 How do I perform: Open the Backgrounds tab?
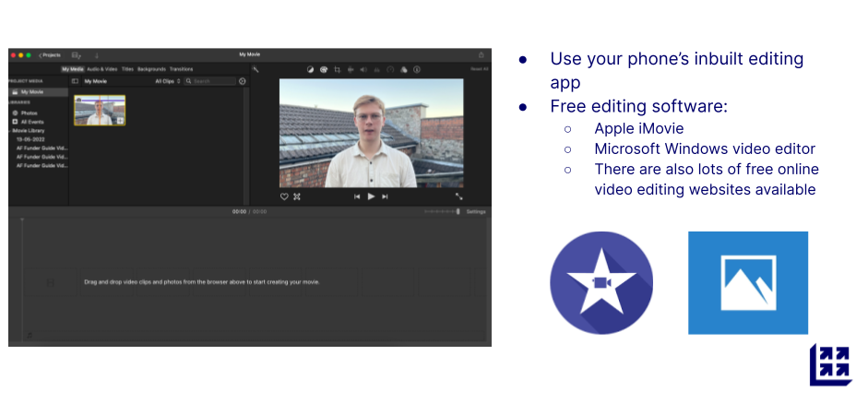(x=151, y=69)
